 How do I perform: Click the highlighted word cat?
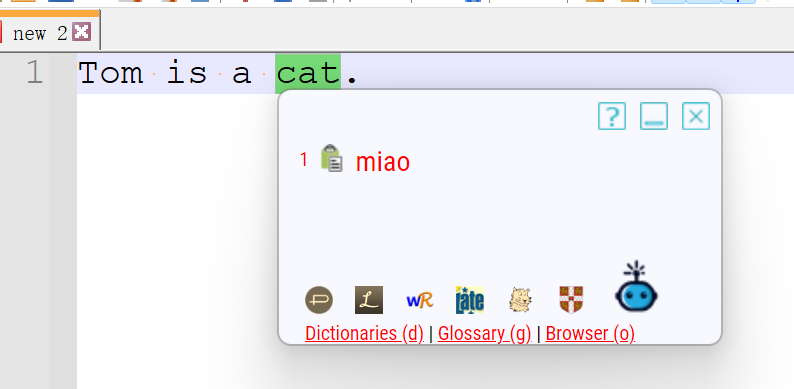click(x=308, y=73)
